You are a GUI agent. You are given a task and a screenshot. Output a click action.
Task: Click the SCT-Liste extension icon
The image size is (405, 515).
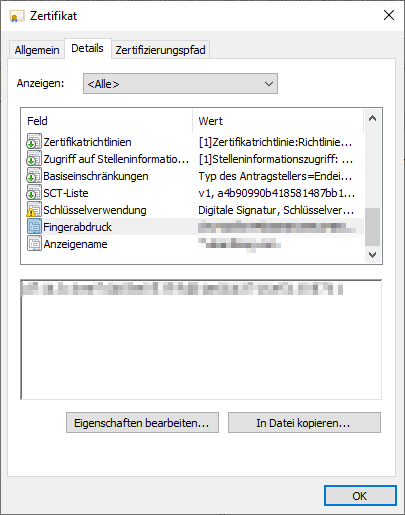click(34, 193)
